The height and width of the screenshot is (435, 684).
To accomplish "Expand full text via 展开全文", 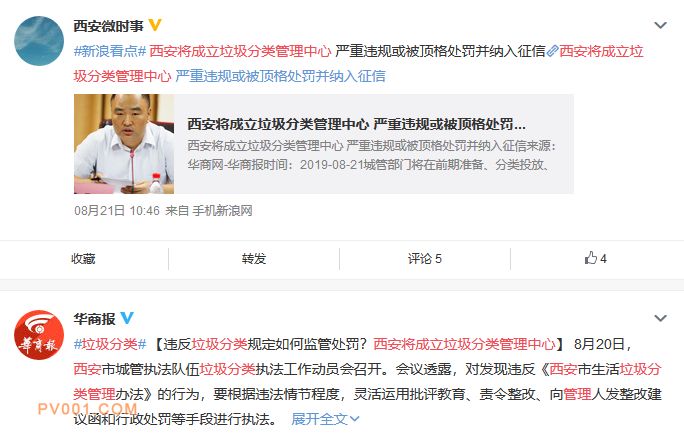I will click(325, 419).
